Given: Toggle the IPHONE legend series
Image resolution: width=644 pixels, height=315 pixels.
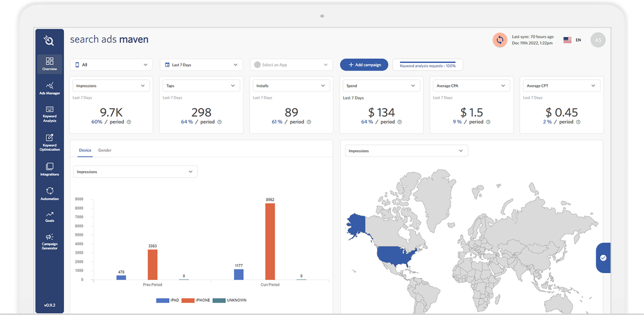Looking at the screenshot, I should point(196,300).
